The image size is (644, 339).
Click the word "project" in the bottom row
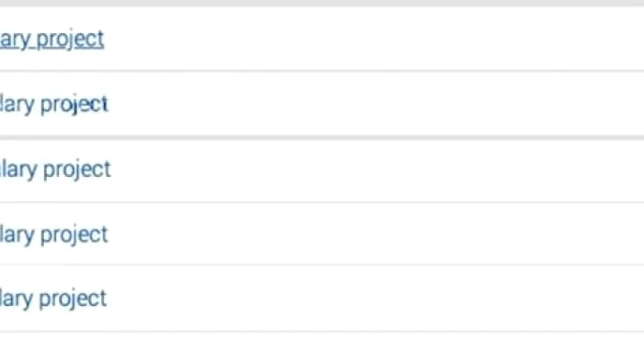tap(73, 298)
